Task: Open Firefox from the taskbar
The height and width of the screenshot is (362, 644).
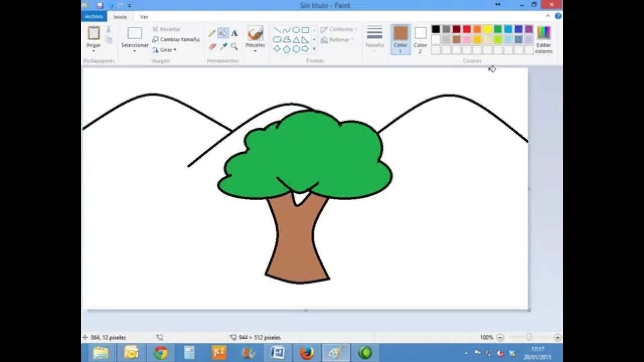Action: coord(307,353)
